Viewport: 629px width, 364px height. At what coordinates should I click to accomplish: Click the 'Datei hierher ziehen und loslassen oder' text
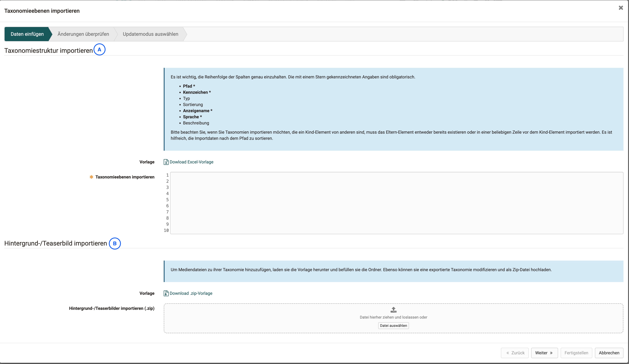pos(393,317)
